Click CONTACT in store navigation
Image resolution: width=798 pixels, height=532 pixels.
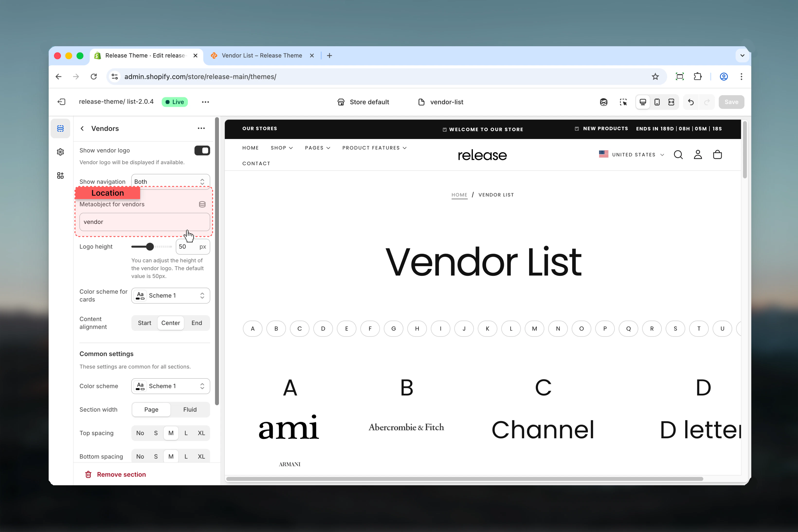coord(256,164)
